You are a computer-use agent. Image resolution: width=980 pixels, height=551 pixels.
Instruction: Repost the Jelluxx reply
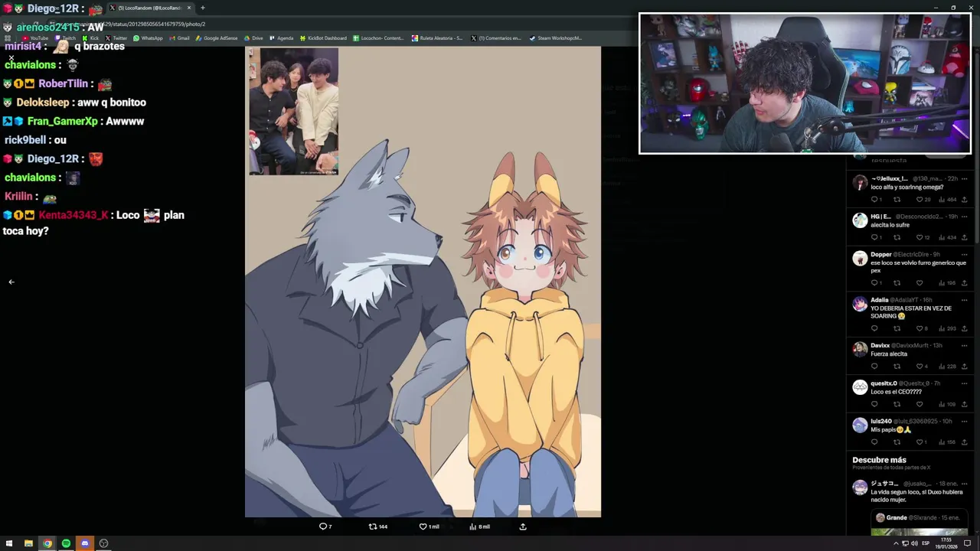coord(897,200)
